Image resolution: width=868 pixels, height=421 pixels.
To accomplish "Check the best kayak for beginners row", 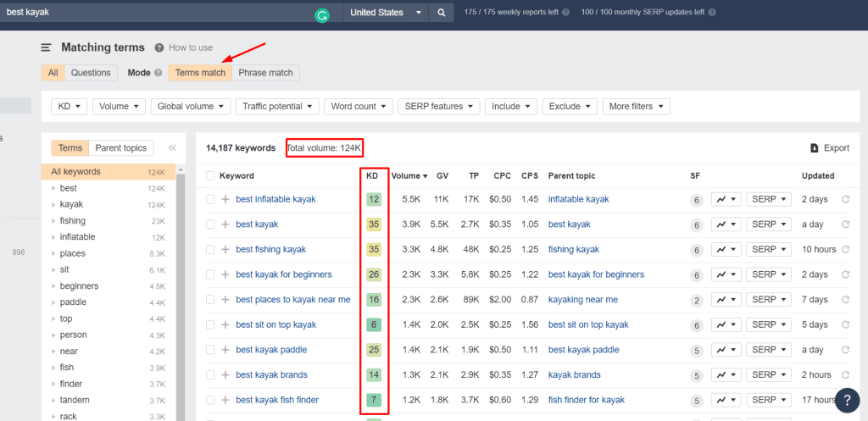I will click(x=210, y=274).
